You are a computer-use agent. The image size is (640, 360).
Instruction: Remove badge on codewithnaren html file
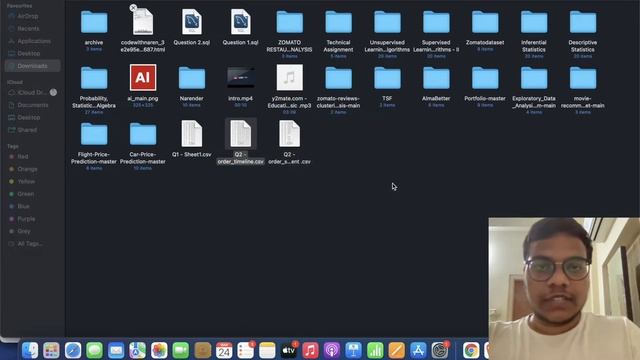pos(133,8)
